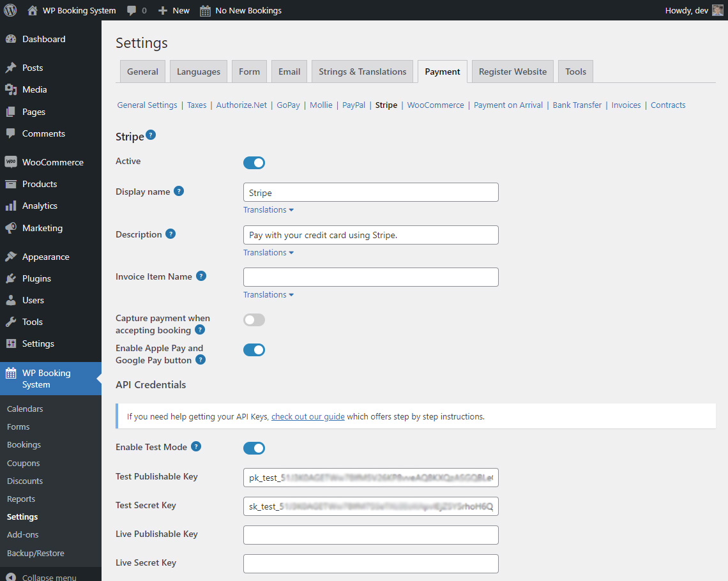Click help icon for Apple Pay and Google Pay
Viewport: 728px width, 581px height.
tap(201, 359)
